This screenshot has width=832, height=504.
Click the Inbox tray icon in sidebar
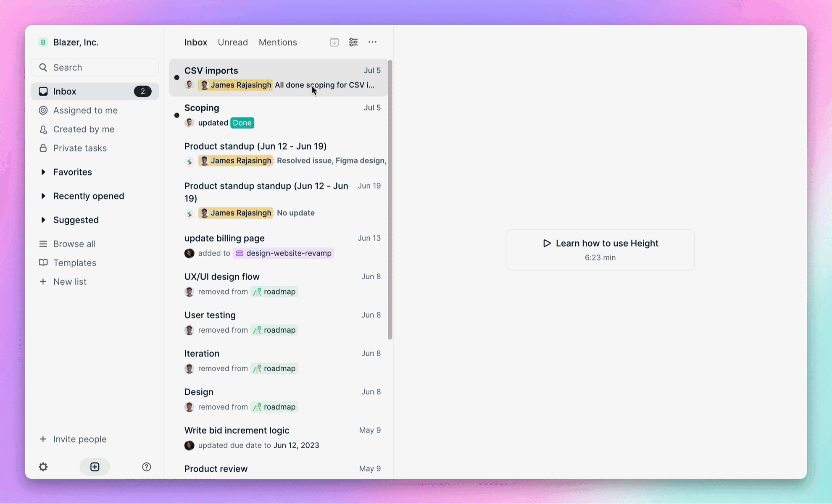43,91
